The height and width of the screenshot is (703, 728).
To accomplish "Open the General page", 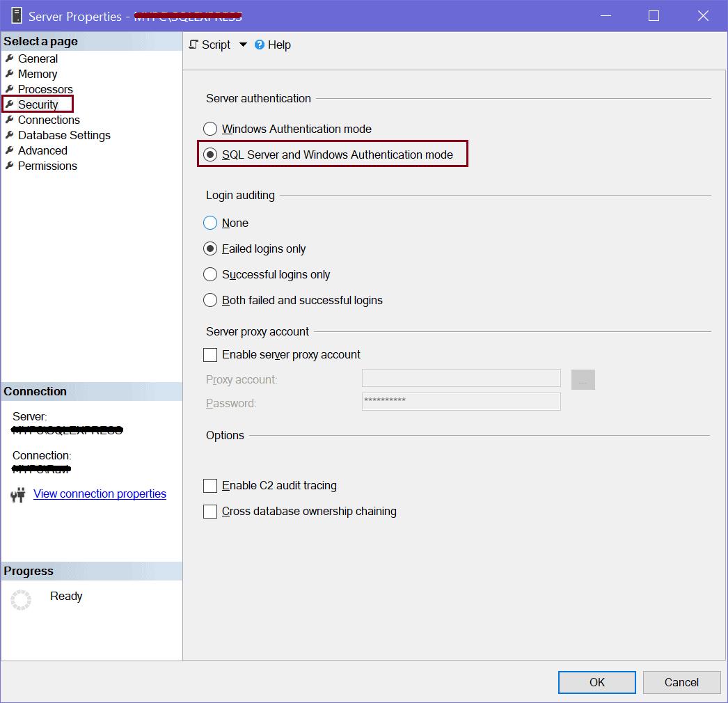I will pos(38,58).
